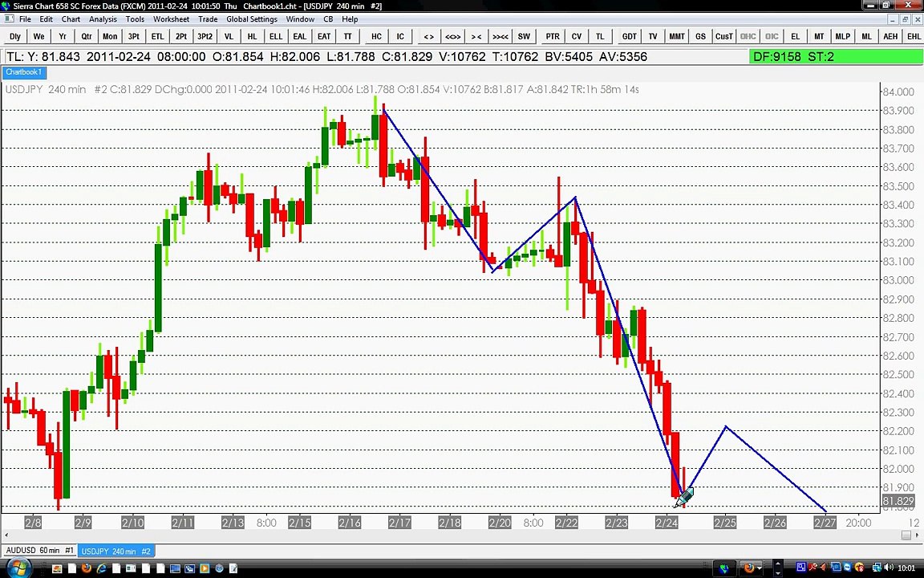Click the EHL toolbar button
The image size is (924, 578).
(x=914, y=37)
